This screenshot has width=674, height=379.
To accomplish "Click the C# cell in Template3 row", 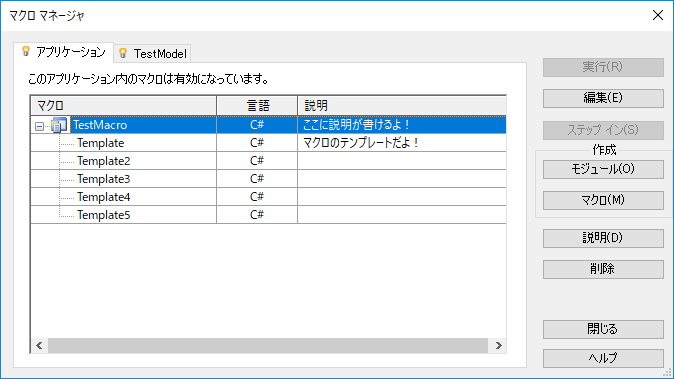I will click(x=257, y=179).
